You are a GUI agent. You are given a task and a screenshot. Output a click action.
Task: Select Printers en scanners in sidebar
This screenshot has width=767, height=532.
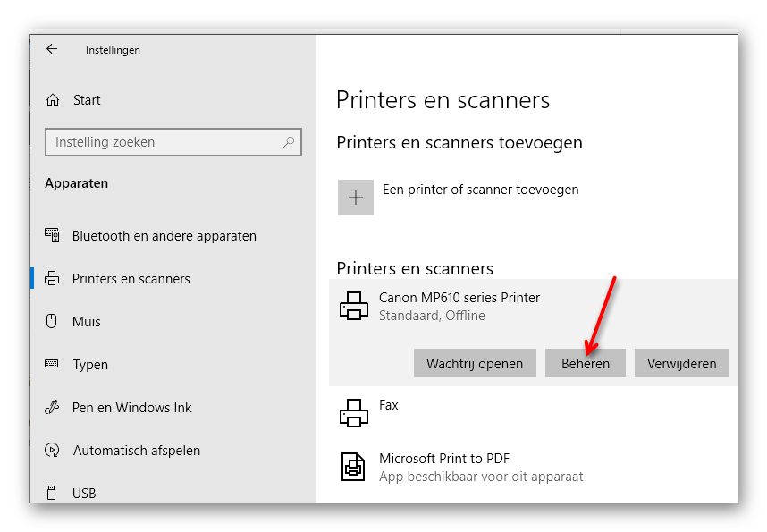pos(131,278)
